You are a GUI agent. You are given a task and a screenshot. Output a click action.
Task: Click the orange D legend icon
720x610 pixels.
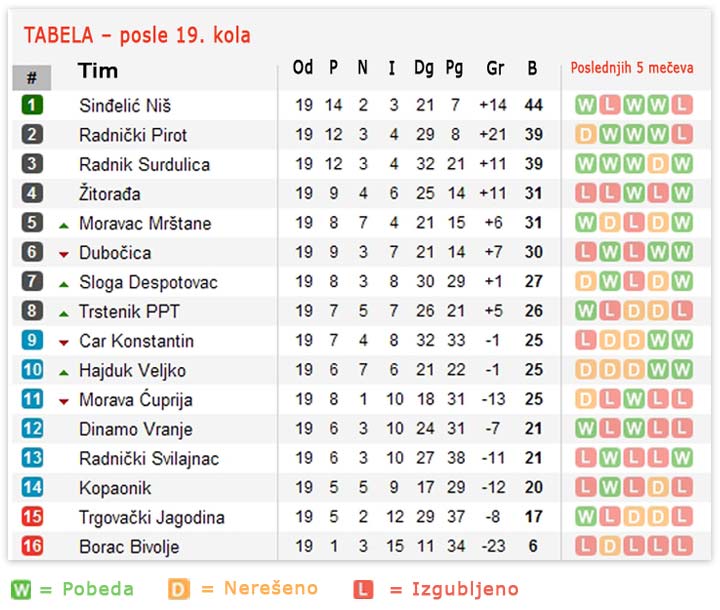point(179,589)
